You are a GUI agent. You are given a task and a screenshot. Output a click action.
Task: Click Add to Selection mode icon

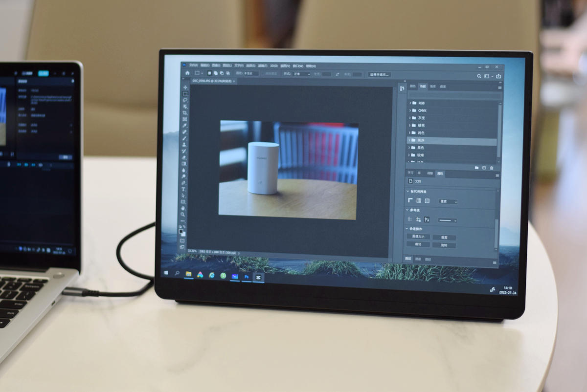point(216,73)
